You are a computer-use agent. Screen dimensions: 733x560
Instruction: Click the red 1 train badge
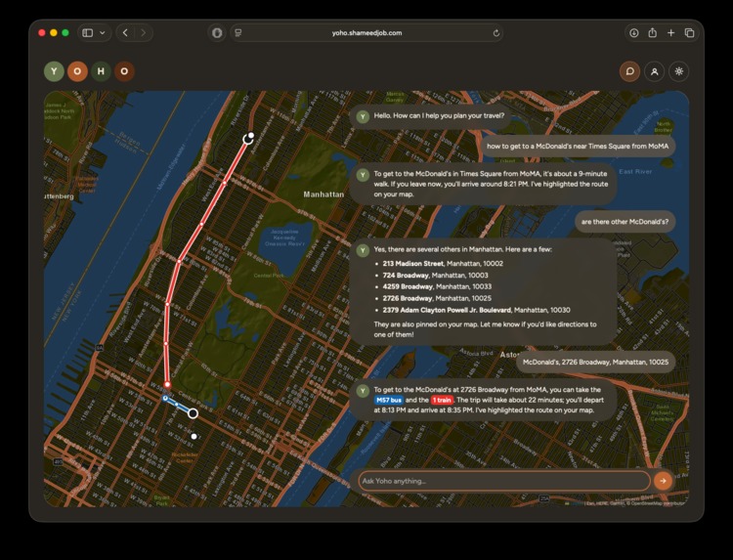tap(442, 400)
